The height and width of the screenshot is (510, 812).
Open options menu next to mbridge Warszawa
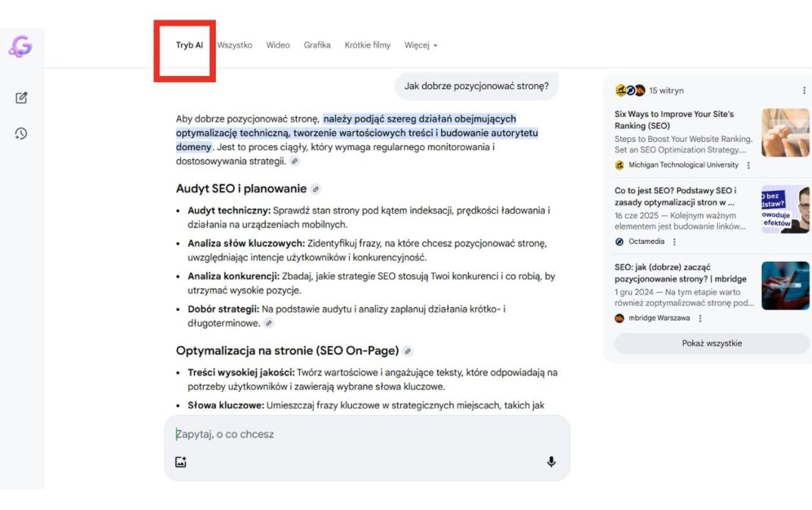point(700,318)
